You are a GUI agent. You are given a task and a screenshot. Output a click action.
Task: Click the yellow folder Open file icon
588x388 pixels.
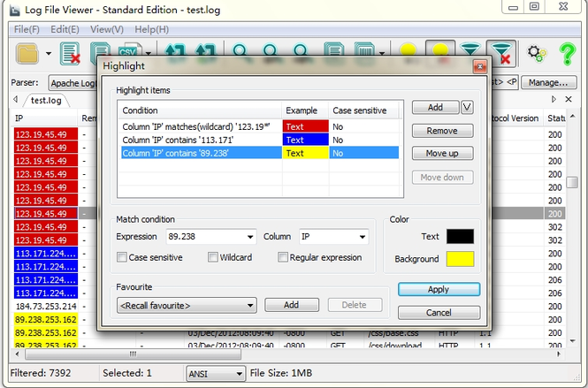pos(27,54)
